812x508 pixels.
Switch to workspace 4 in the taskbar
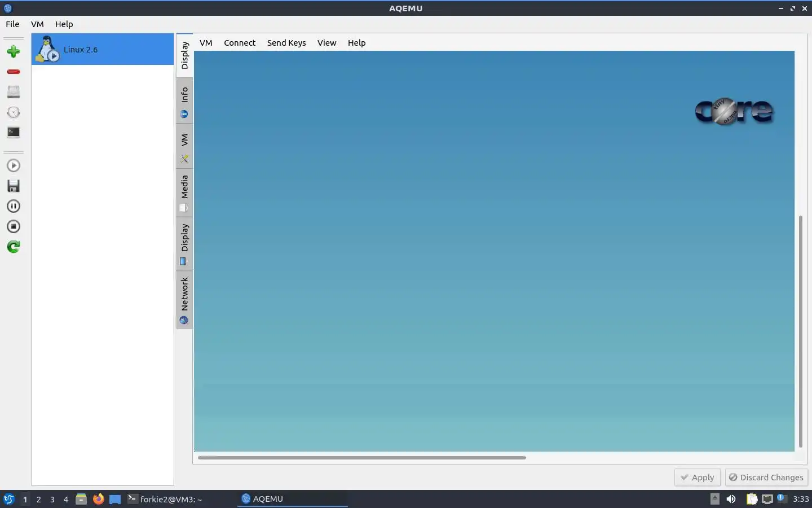[66, 500]
